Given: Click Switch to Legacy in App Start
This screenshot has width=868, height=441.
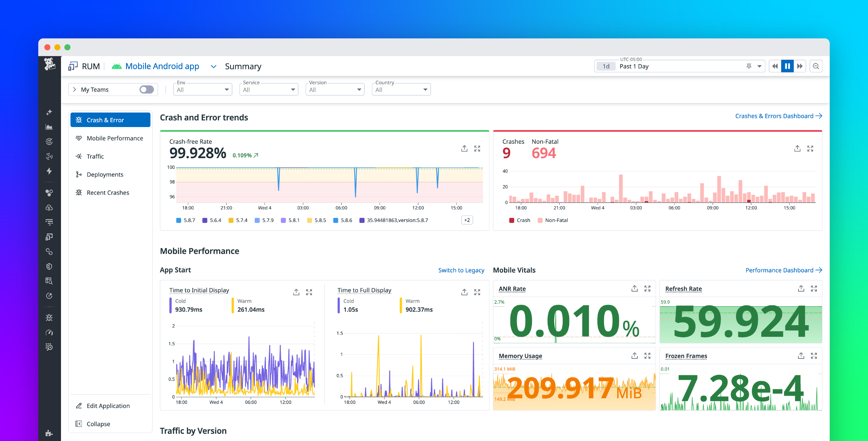Looking at the screenshot, I should click(x=461, y=270).
